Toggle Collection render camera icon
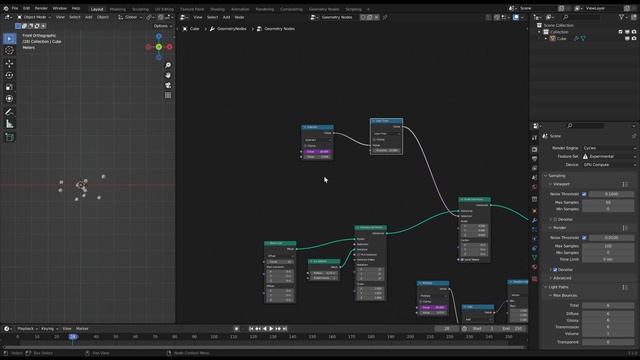640x360 pixels. [634, 32]
